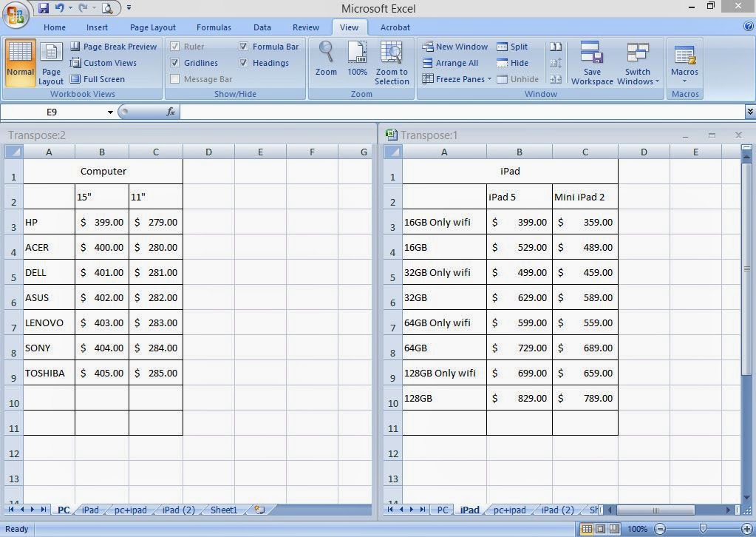
Task: Open the Home ribbon tab
Action: (55, 27)
